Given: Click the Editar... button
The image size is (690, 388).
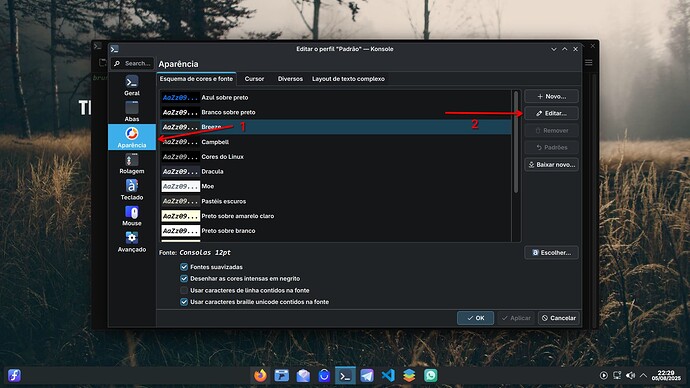Looking at the screenshot, I should 551,113.
